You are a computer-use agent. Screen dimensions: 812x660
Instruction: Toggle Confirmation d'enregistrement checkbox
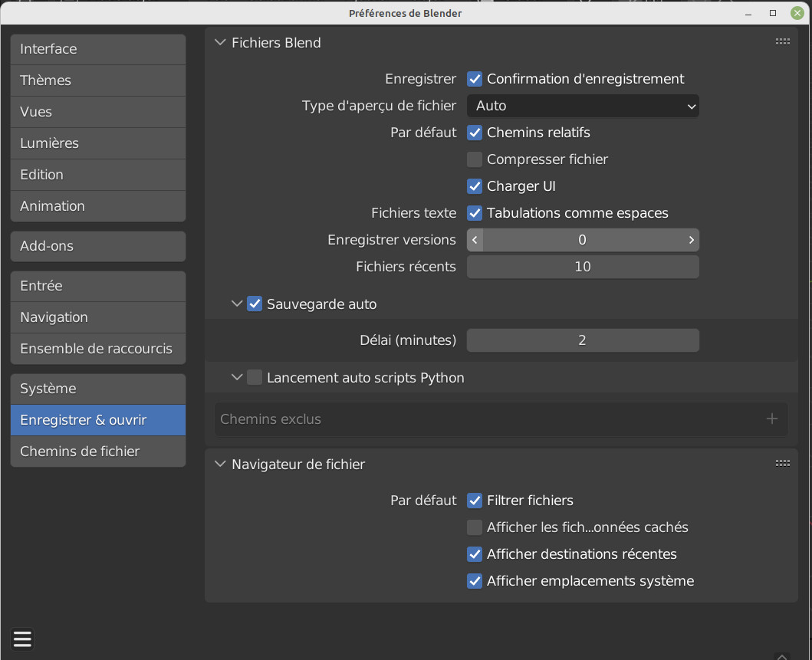click(475, 79)
